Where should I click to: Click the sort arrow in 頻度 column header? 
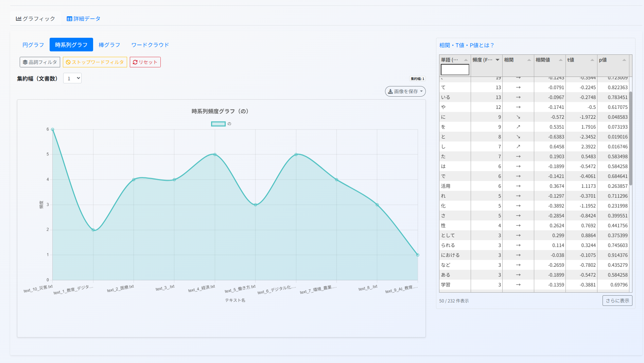point(498,60)
